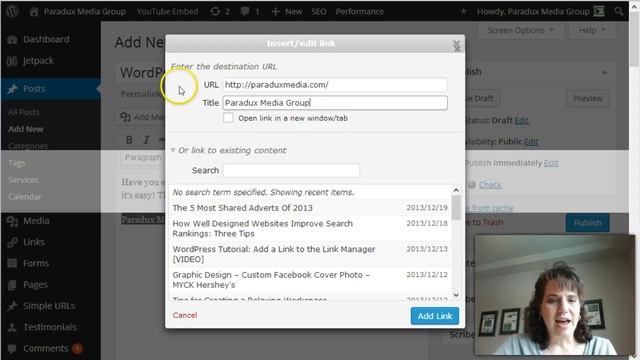Click the search magnifier in admin bar

click(x=619, y=11)
